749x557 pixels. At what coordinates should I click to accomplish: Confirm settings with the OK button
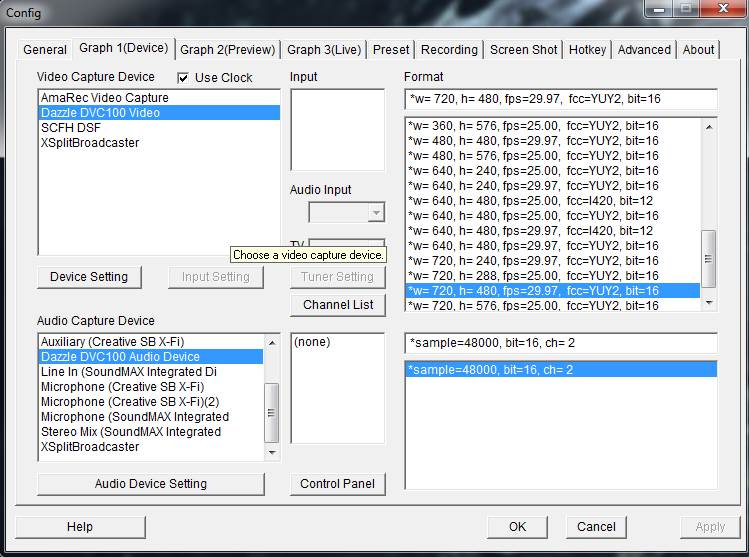(x=517, y=527)
